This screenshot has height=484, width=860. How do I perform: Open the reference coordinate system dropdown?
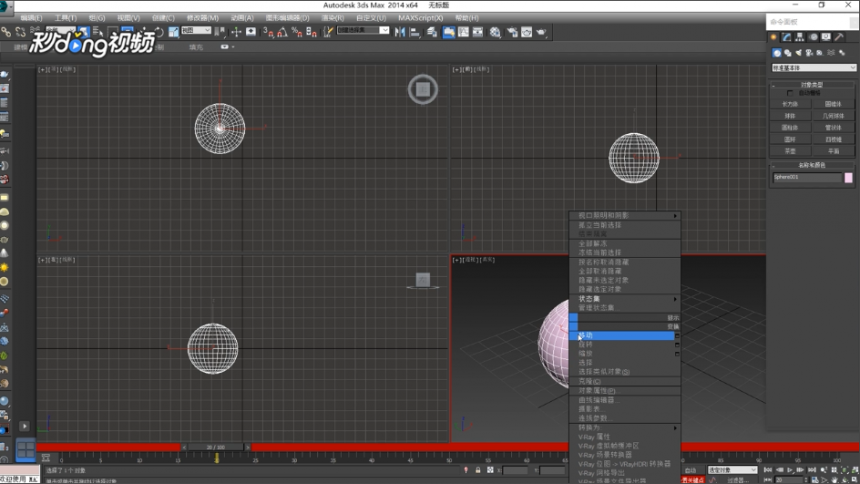[196, 31]
